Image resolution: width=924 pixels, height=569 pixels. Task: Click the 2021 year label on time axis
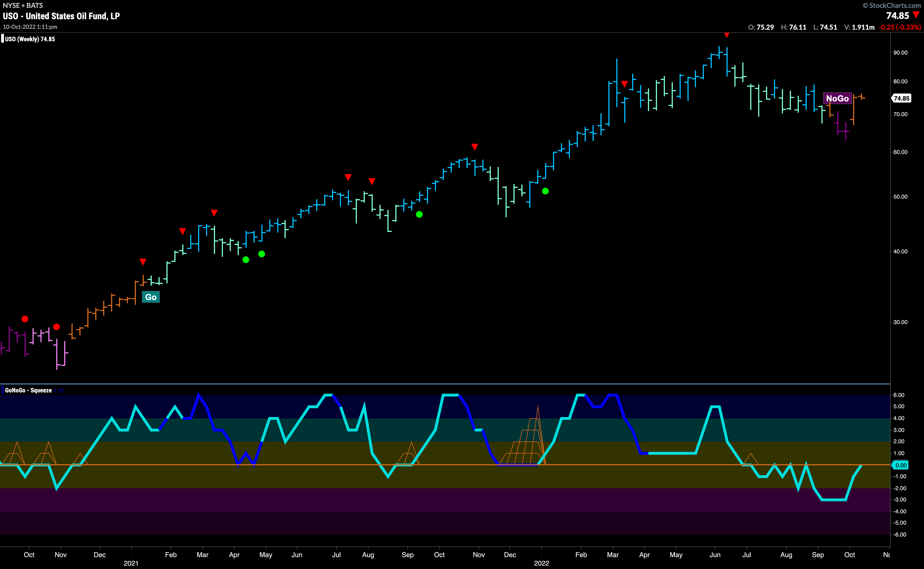tap(131, 563)
